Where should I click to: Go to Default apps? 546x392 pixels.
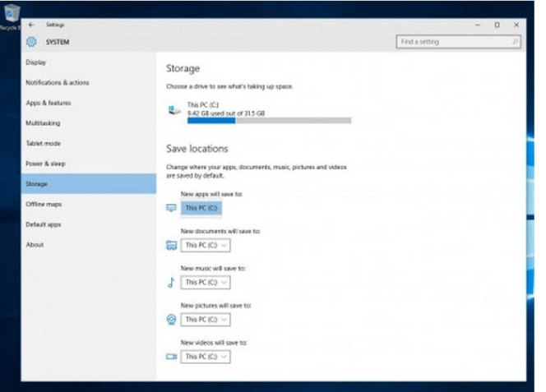point(89,224)
